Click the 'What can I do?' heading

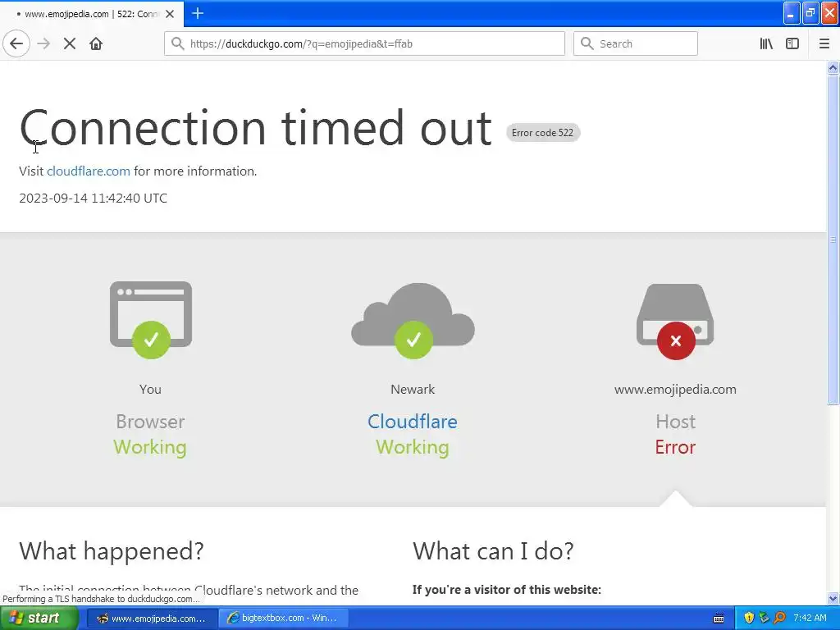(493, 550)
